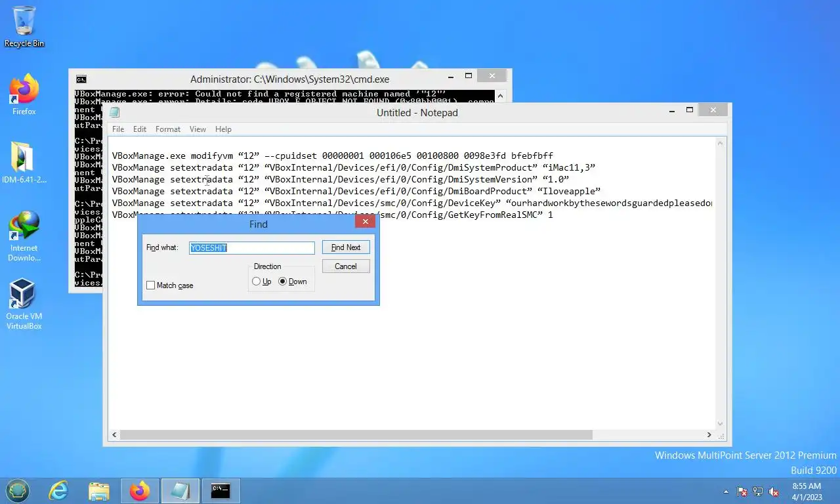The image size is (840, 504).
Task: Open network status tray icon
Action: click(758, 492)
